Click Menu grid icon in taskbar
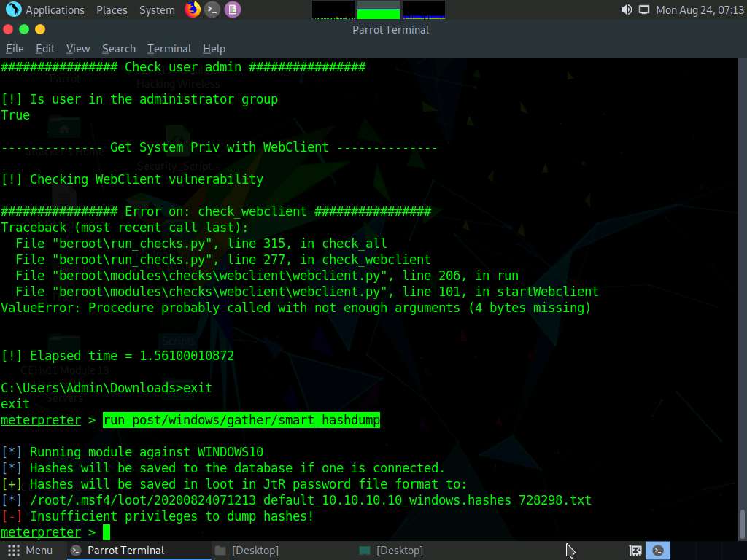The width and height of the screenshot is (747, 560). click(14, 551)
